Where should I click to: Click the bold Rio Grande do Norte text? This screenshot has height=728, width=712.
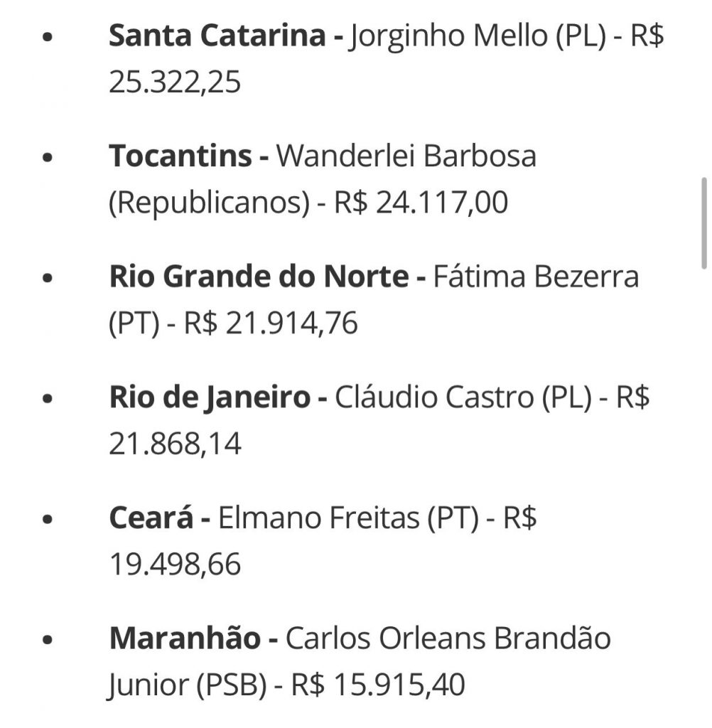[x=259, y=277]
